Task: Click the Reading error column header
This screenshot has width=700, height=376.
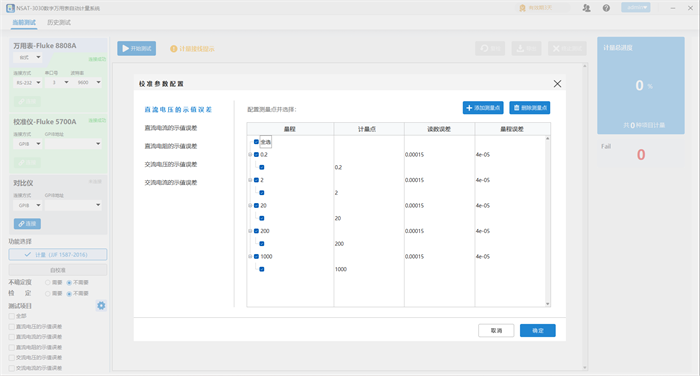Action: click(x=439, y=129)
